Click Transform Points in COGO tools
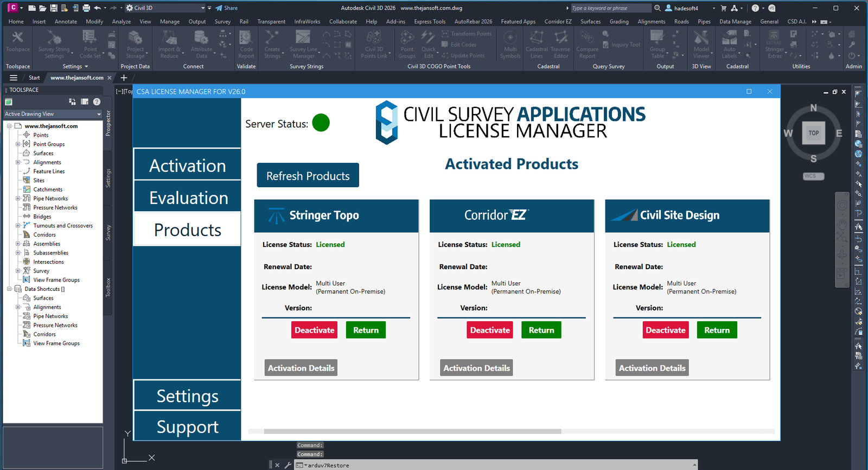 coord(466,34)
